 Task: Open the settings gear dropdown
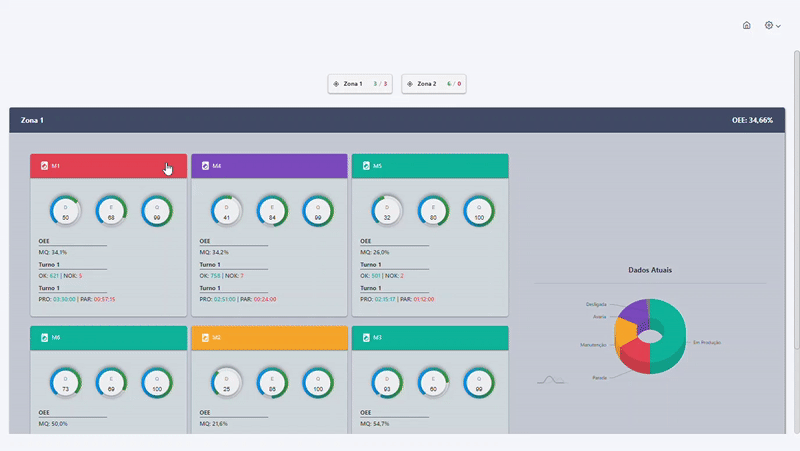(772, 25)
